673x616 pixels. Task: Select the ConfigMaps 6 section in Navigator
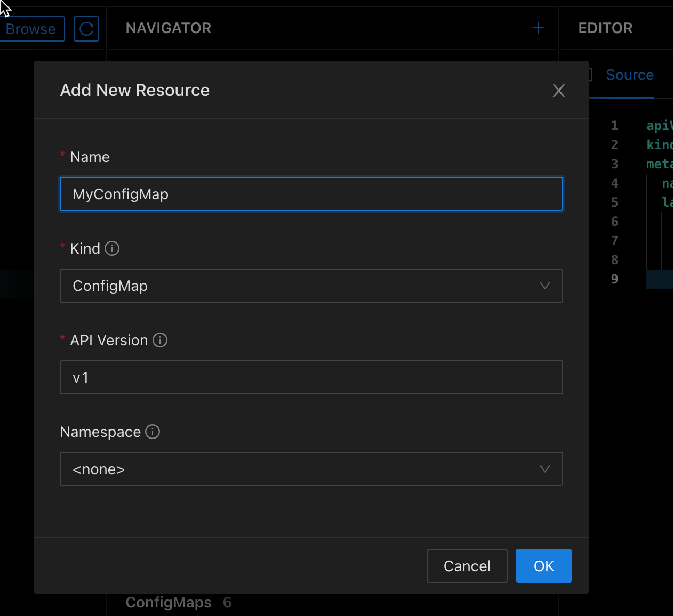point(179,603)
